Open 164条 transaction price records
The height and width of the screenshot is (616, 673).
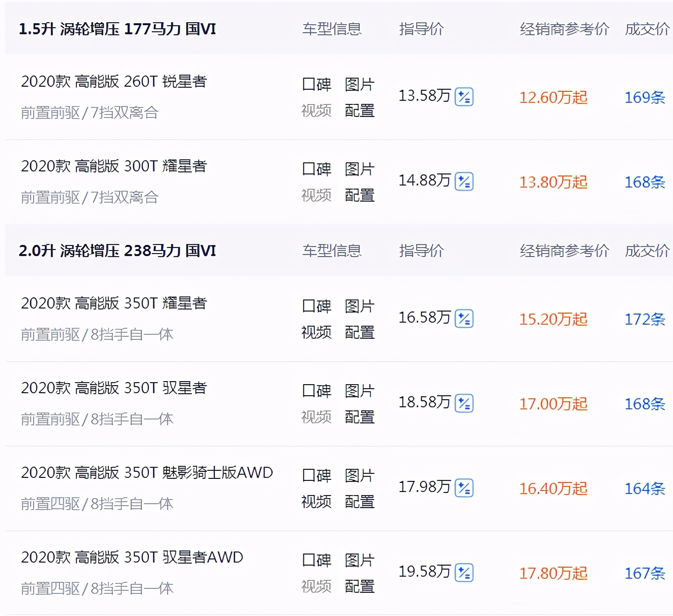coord(645,488)
